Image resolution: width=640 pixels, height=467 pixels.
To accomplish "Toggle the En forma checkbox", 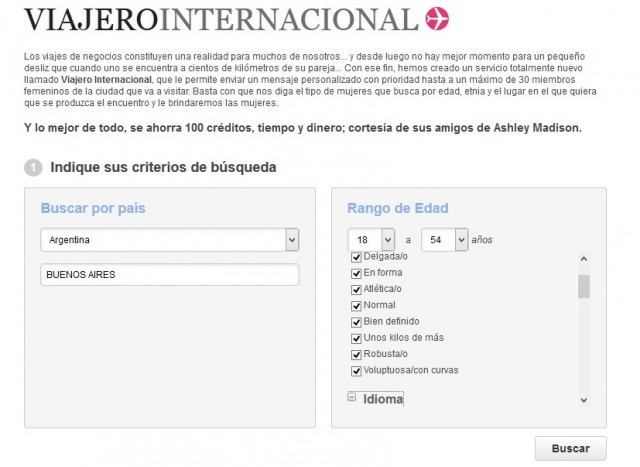I will click(x=356, y=273).
